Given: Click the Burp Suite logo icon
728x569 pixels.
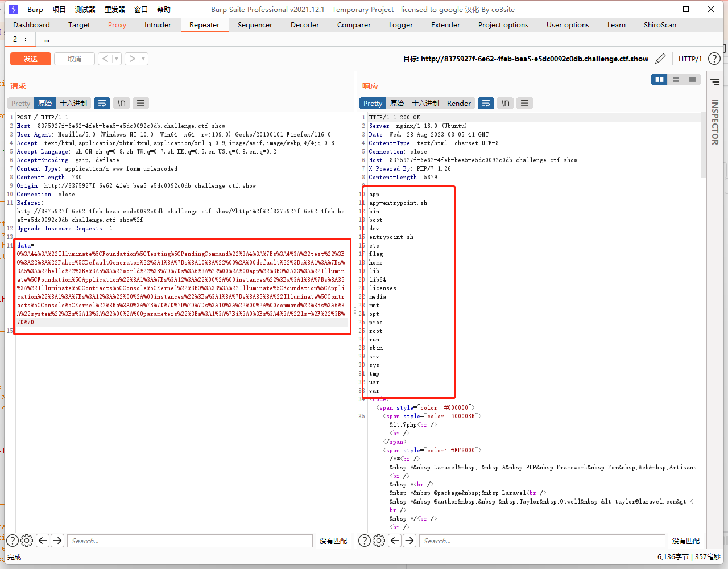Looking at the screenshot, I should click(x=14, y=9).
